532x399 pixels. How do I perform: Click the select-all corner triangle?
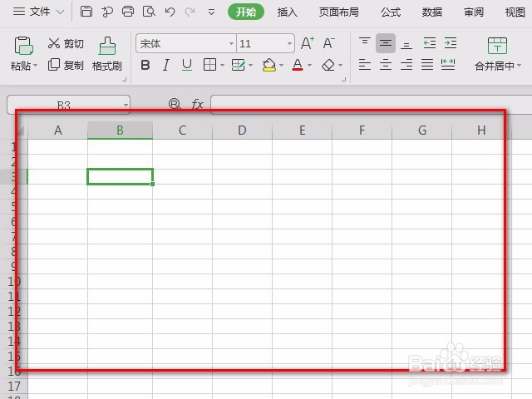pyautogui.click(x=20, y=131)
